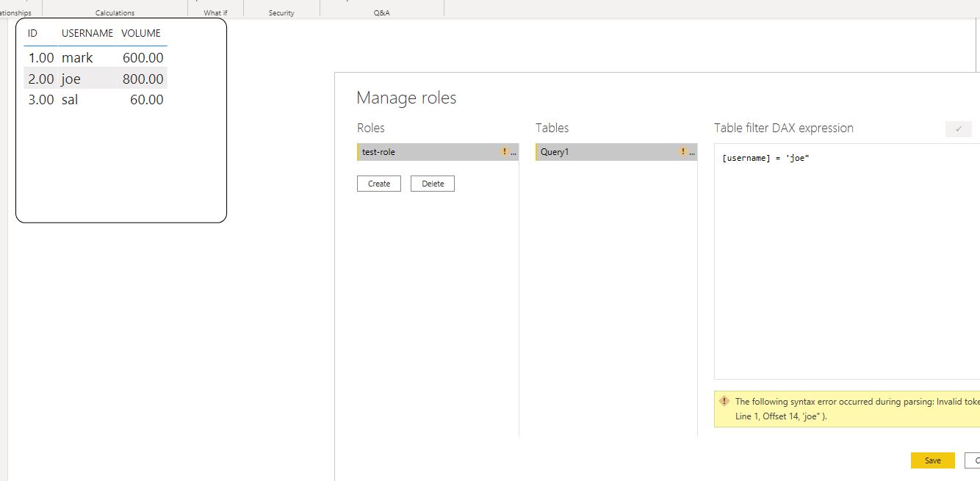Viewport: 980px width, 481px height.
Task: Select the username cell 'sal'
Action: coord(70,100)
